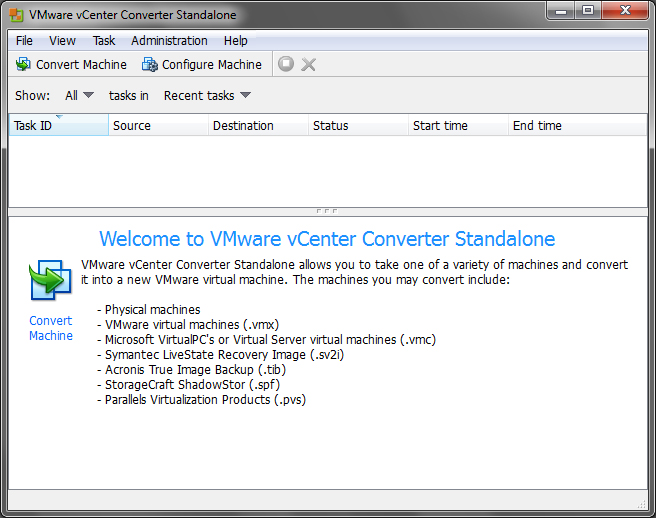Open the Help menu
656x518 pixels.
tap(236, 41)
